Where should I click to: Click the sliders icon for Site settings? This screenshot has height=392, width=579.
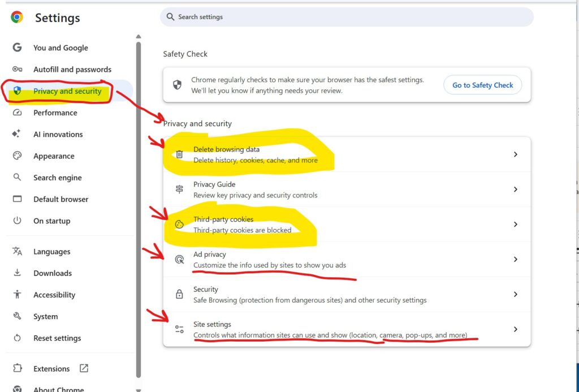coord(179,329)
